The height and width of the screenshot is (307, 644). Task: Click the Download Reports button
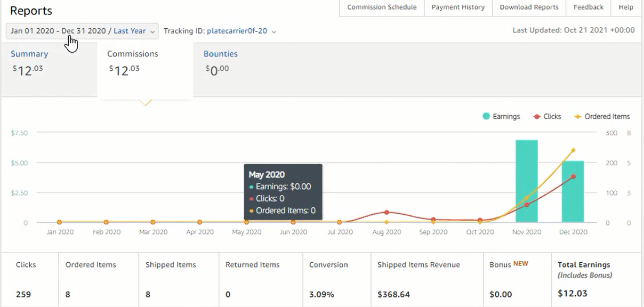pos(529,7)
